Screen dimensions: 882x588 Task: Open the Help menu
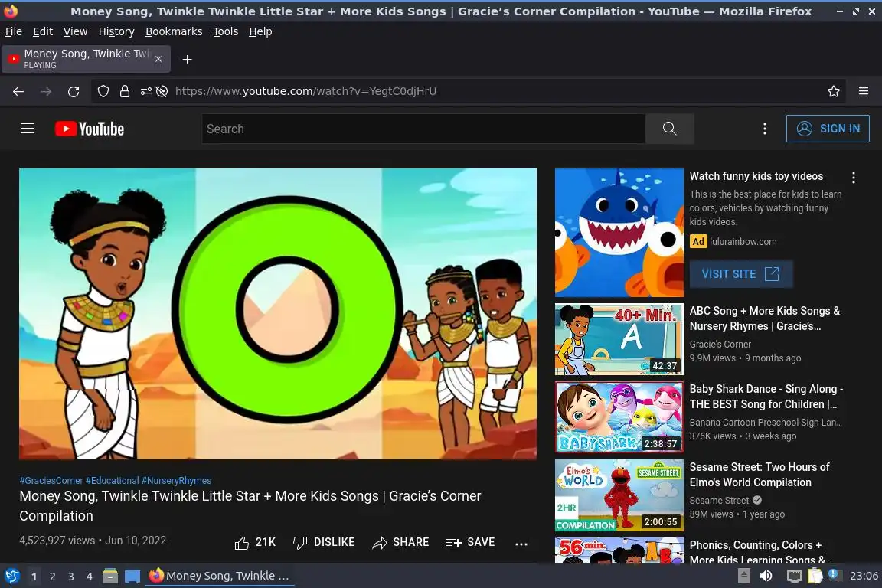pos(260,31)
